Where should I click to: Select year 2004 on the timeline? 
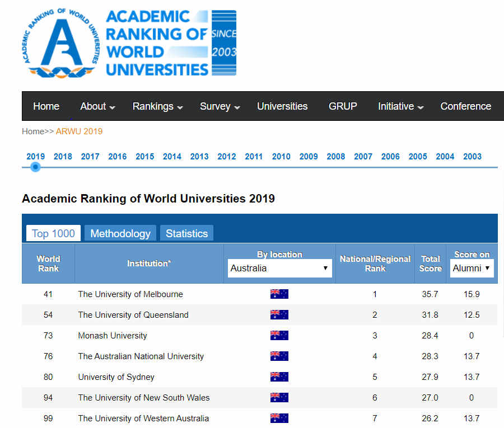[x=445, y=157]
